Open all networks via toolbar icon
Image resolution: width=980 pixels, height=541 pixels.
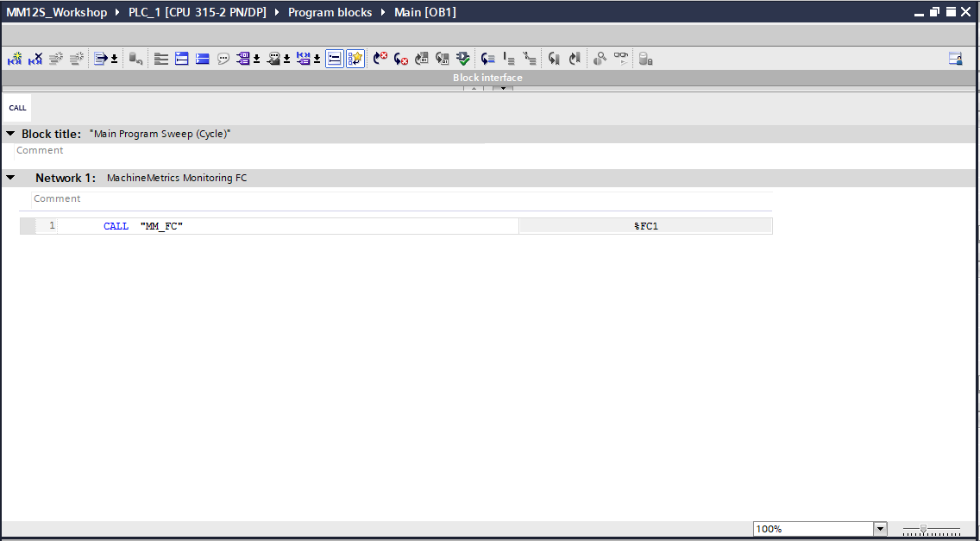[x=182, y=59]
